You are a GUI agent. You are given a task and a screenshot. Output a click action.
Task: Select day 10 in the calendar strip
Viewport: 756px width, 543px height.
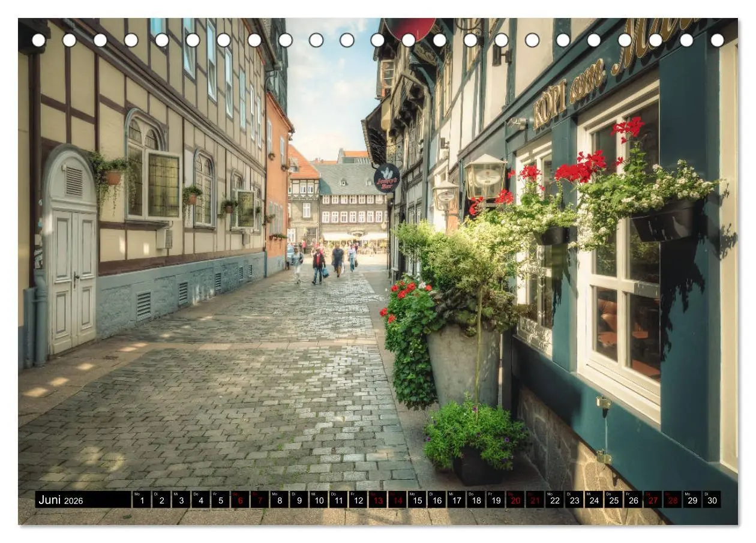[319, 500]
